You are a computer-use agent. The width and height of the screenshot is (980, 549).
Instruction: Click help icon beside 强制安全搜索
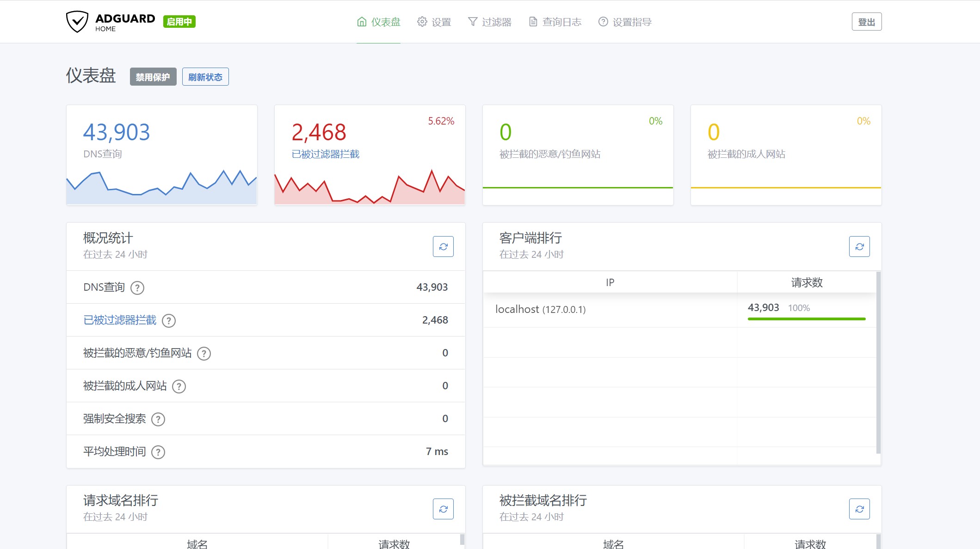point(158,419)
